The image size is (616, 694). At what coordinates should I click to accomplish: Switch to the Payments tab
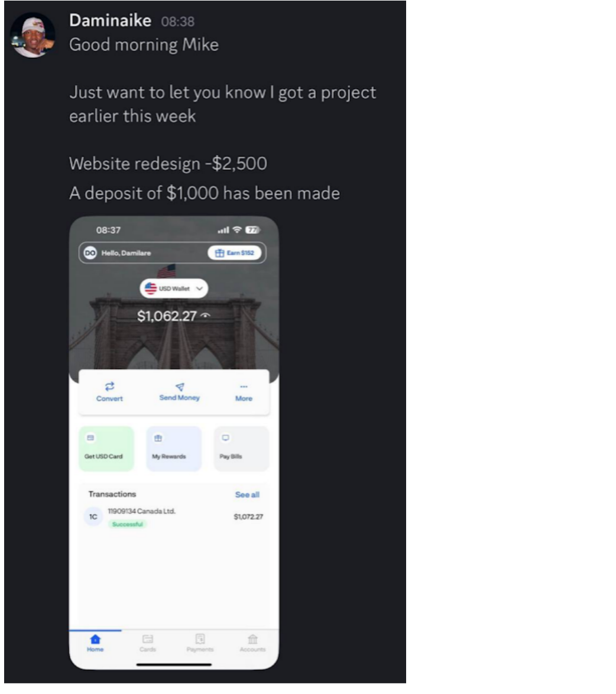(x=200, y=643)
